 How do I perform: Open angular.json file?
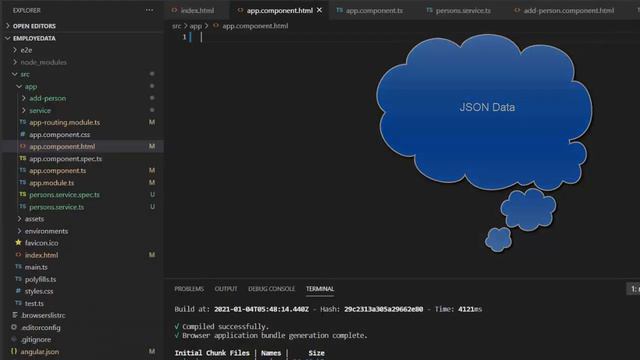40,351
